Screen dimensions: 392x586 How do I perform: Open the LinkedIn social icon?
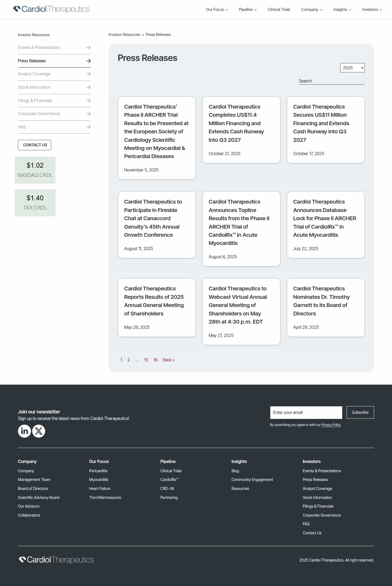point(24,431)
